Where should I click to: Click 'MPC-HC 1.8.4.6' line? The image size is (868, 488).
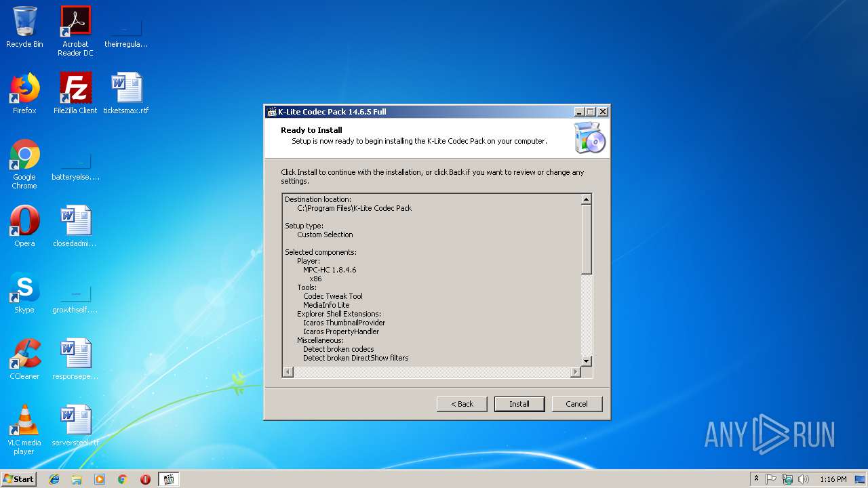point(330,270)
